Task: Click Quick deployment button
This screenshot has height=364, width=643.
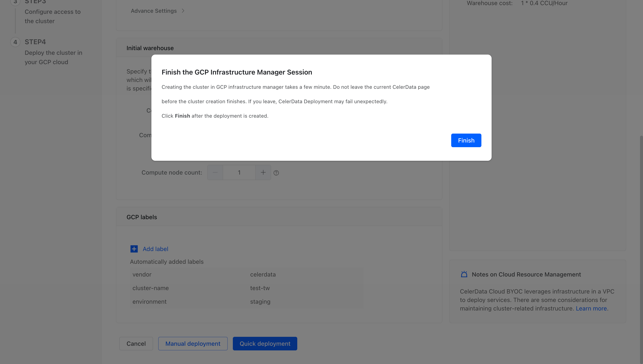Action: [x=265, y=343]
